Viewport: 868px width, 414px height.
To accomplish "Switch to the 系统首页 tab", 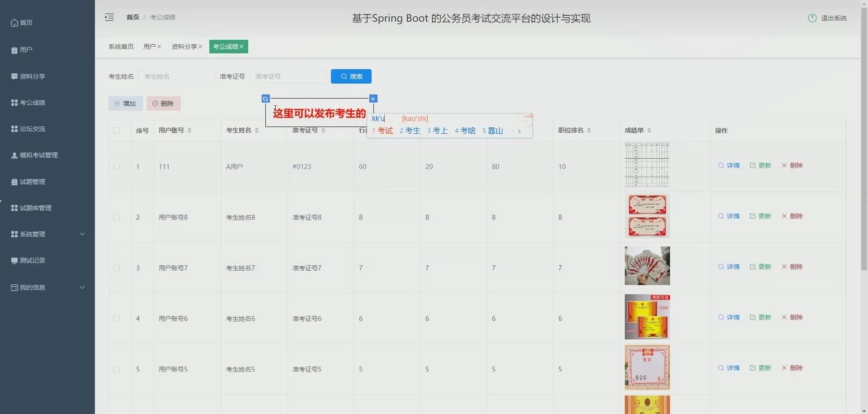I will point(121,46).
